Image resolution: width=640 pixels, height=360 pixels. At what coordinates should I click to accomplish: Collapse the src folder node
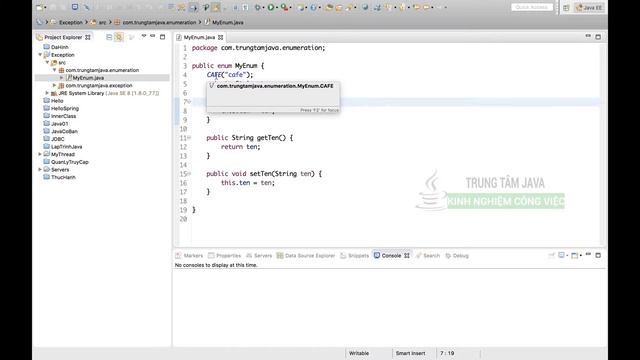coord(47,62)
